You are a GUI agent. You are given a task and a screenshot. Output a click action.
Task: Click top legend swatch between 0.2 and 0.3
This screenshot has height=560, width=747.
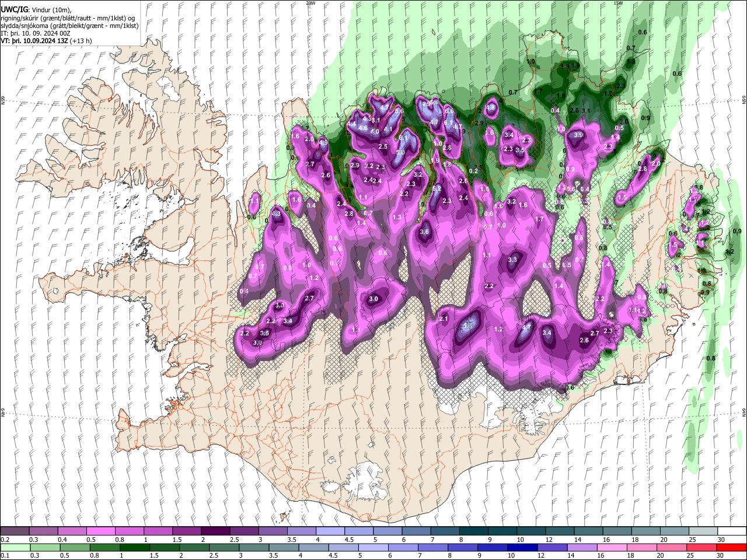point(15,531)
